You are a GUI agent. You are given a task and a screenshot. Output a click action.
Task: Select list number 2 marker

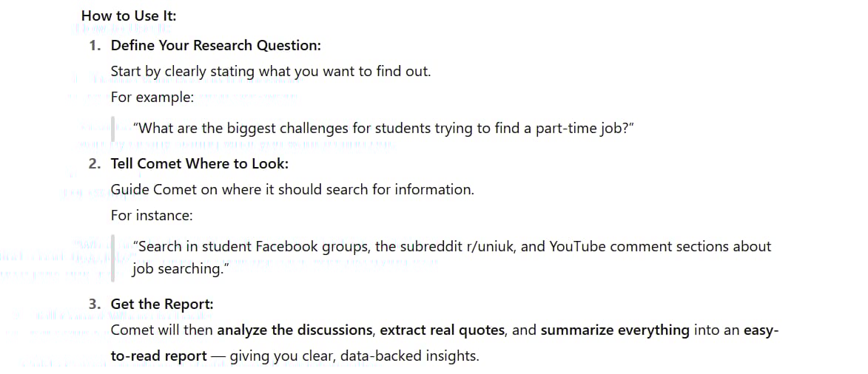pyautogui.click(x=95, y=164)
